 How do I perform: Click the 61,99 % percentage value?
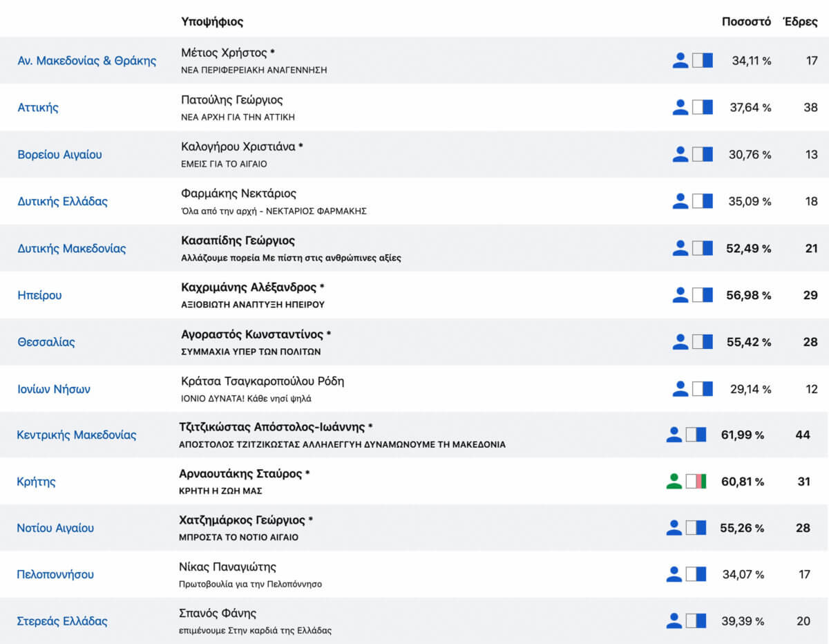743,435
